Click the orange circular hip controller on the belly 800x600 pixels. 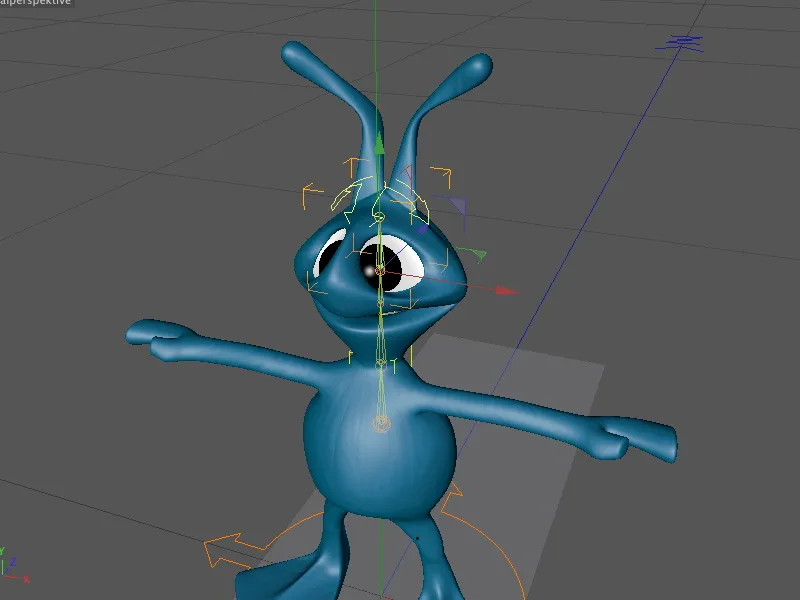(381, 423)
